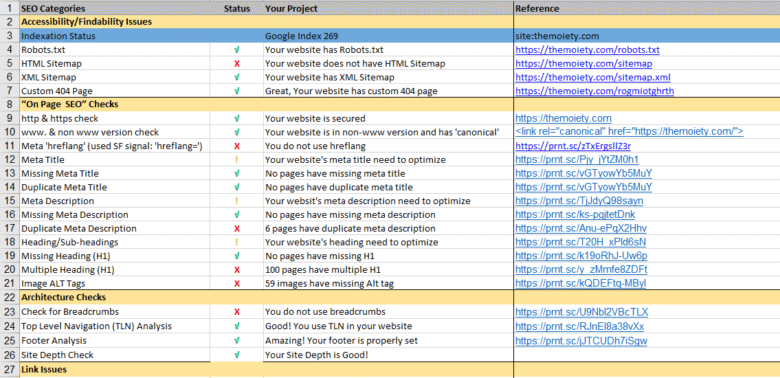Select the red X for Multiple Heading (H1)

[x=237, y=270]
